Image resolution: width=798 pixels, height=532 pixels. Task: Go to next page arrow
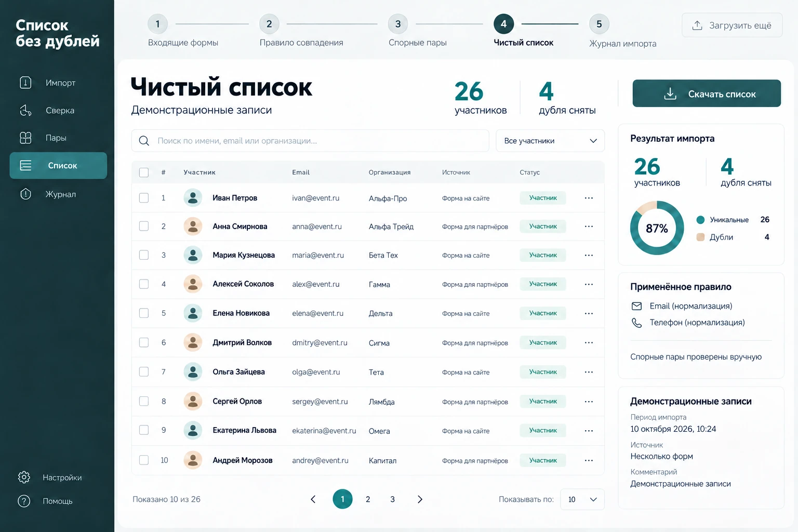(x=420, y=499)
